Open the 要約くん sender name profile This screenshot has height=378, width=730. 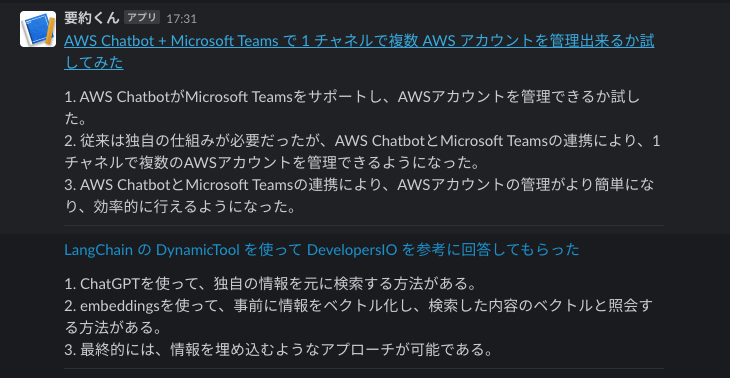(92, 18)
